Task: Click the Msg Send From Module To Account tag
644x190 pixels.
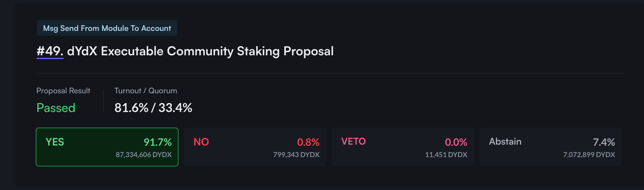Action: (107, 28)
